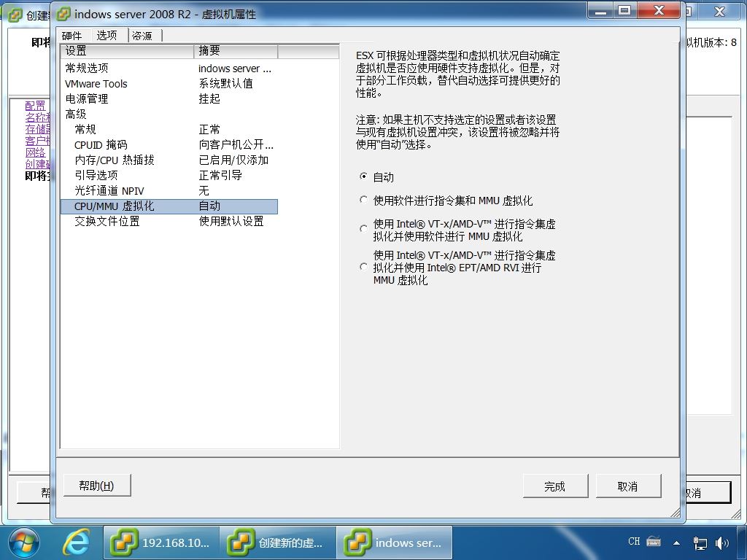Click the 向客户机公开... summary value
This screenshot has height=560, width=747.
coord(236,145)
